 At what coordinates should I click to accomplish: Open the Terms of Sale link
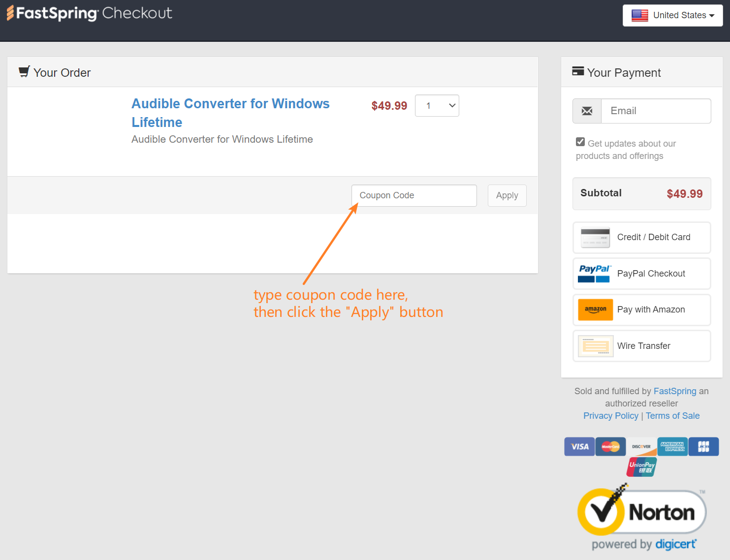pyautogui.click(x=672, y=416)
